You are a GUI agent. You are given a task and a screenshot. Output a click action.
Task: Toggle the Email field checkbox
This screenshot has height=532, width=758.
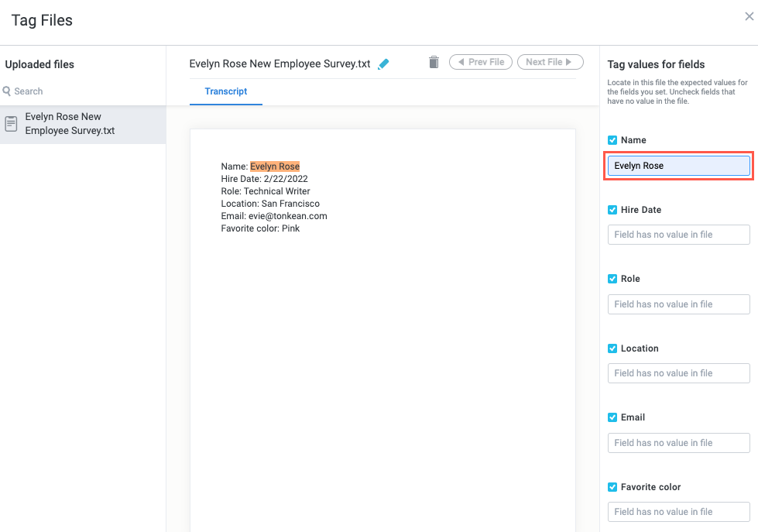coord(612,417)
